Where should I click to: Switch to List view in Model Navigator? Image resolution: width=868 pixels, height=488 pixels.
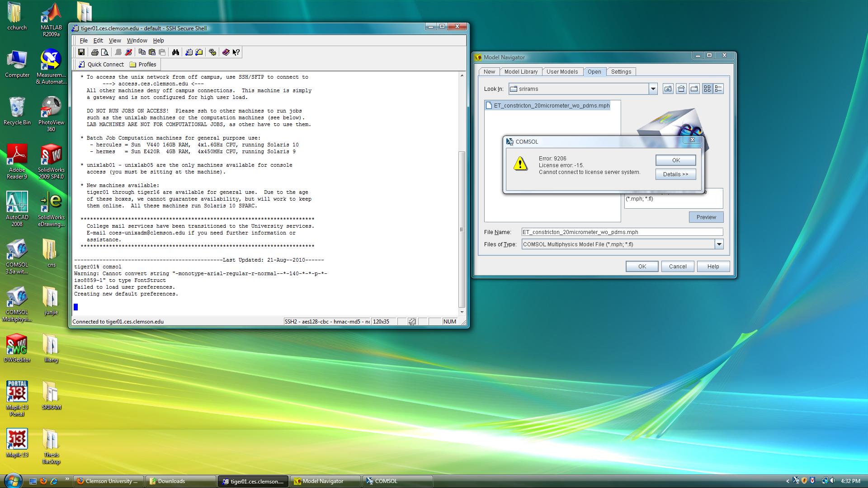click(x=708, y=89)
